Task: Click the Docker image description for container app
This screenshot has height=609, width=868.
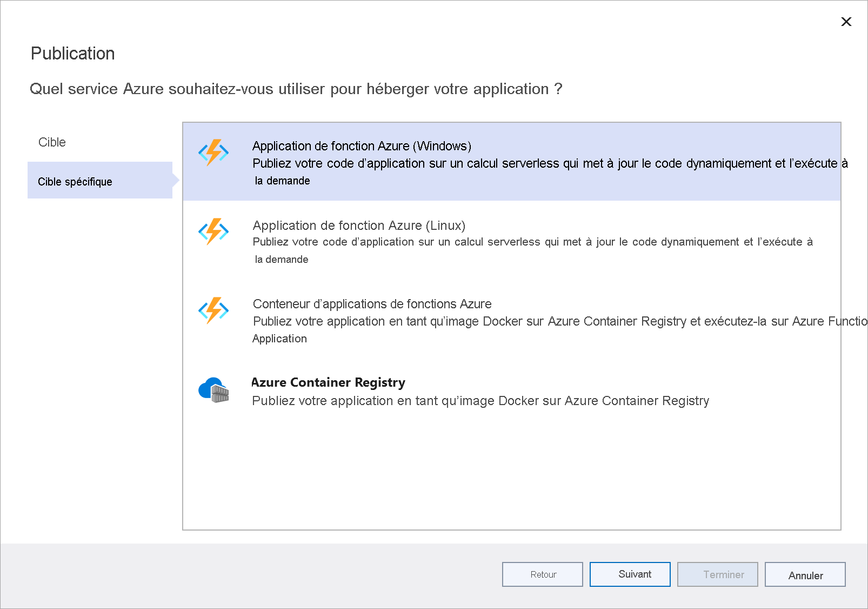Action: (559, 329)
